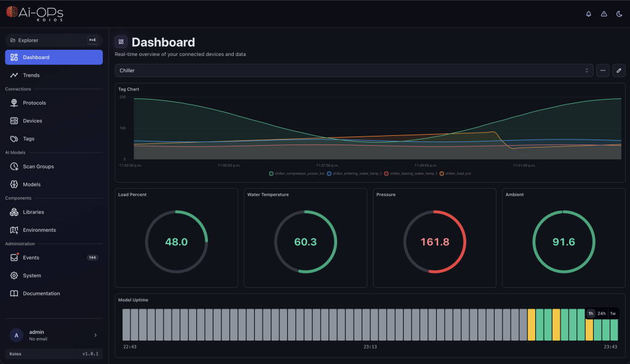Select the 24h uptime range
Image resolution: width=630 pixels, height=364 pixels.
click(601, 314)
